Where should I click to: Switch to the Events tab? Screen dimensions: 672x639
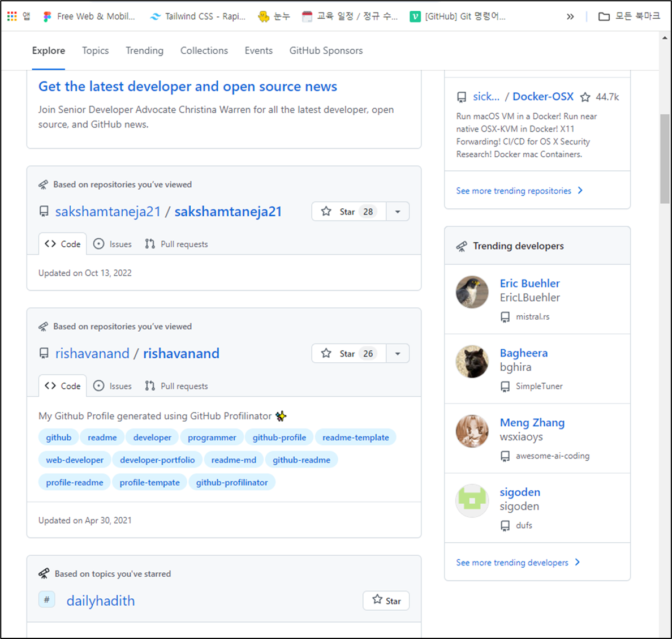(259, 50)
